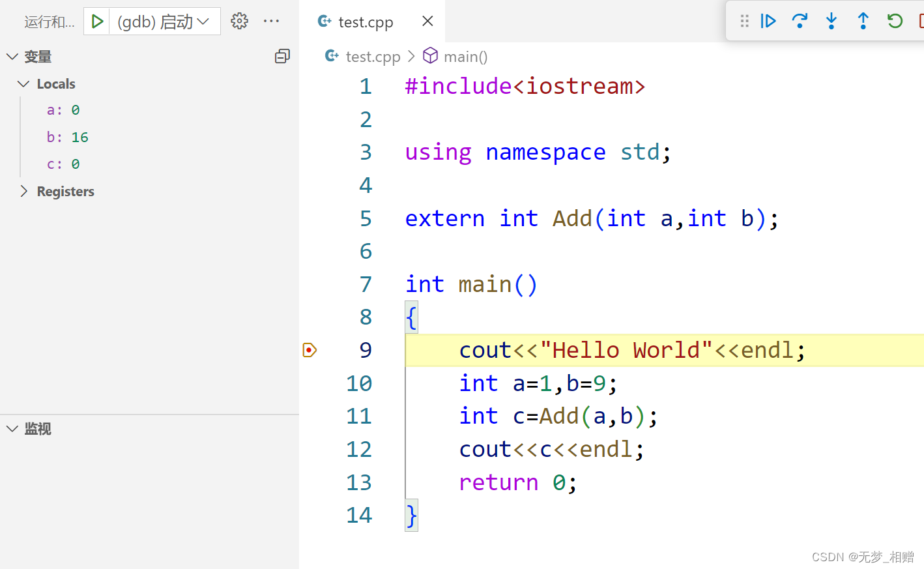This screenshot has height=569, width=924.
Task: Click the Step Out debug button
Action: pyautogui.click(x=863, y=21)
